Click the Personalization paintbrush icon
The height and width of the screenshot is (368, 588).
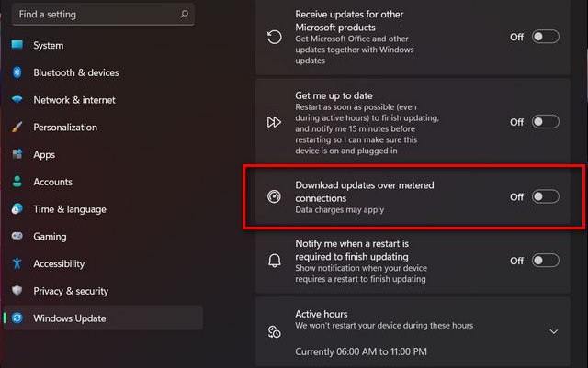pos(17,127)
